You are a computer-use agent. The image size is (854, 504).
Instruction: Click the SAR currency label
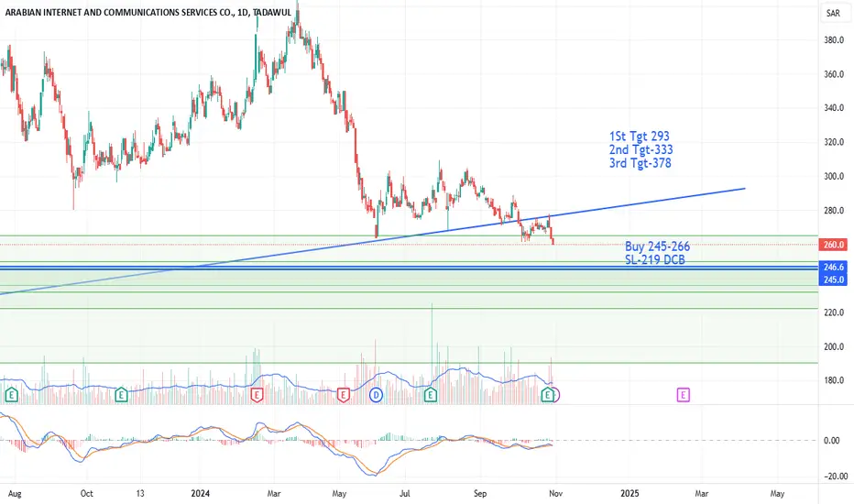click(833, 13)
